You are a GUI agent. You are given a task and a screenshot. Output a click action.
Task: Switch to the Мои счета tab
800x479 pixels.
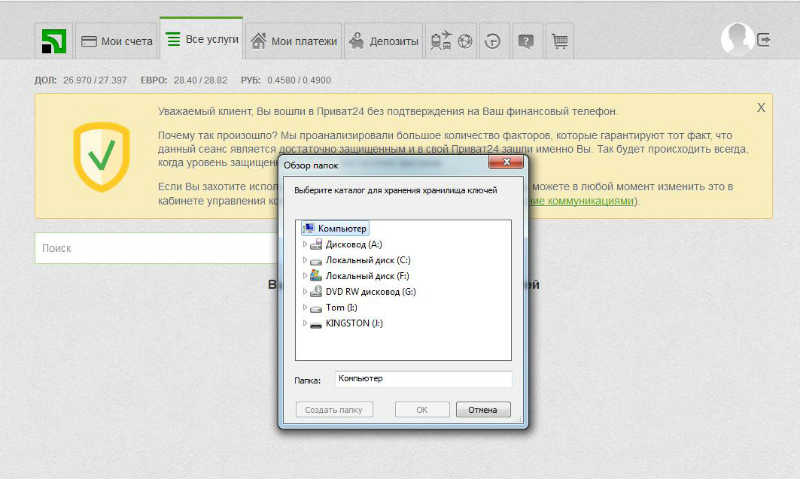tap(117, 41)
